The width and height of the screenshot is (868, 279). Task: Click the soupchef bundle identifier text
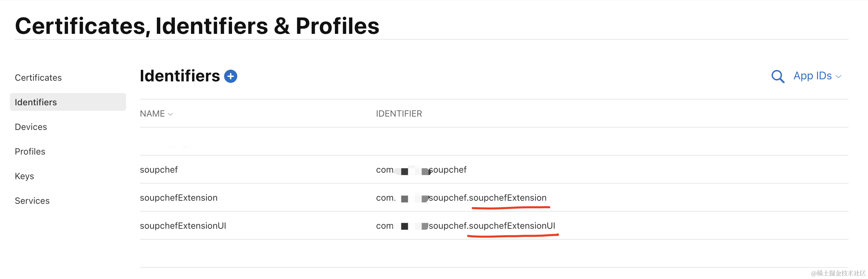pyautogui.click(x=421, y=170)
